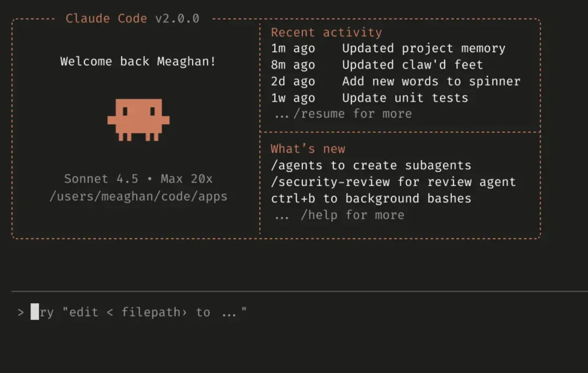Open 'Add new words to spinner' session
The height and width of the screenshot is (373, 588).
click(x=396, y=81)
